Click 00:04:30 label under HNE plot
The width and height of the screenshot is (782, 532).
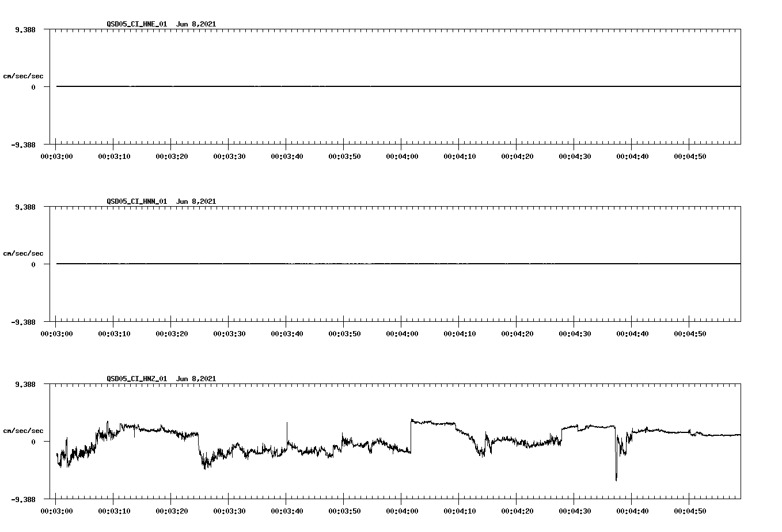coord(575,156)
